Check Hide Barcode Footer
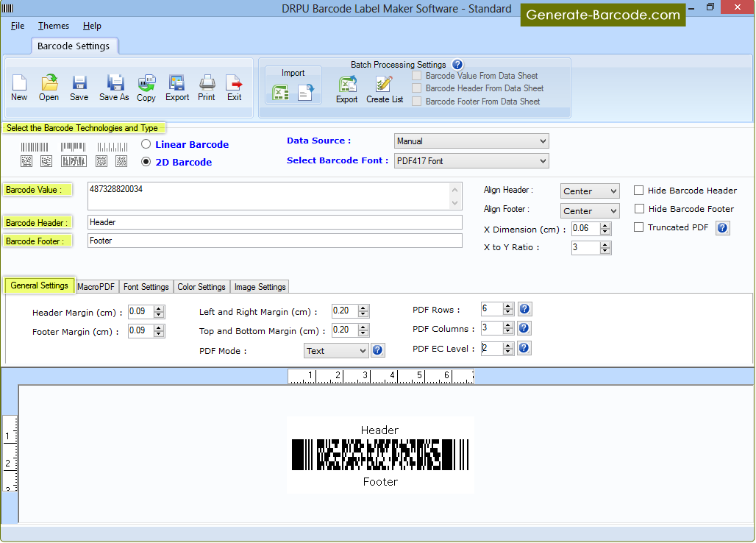The height and width of the screenshot is (543, 756). (x=639, y=209)
